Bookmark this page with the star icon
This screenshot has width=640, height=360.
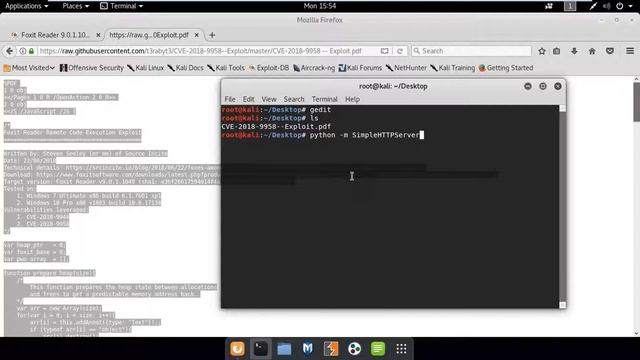pyautogui.click(x=542, y=51)
